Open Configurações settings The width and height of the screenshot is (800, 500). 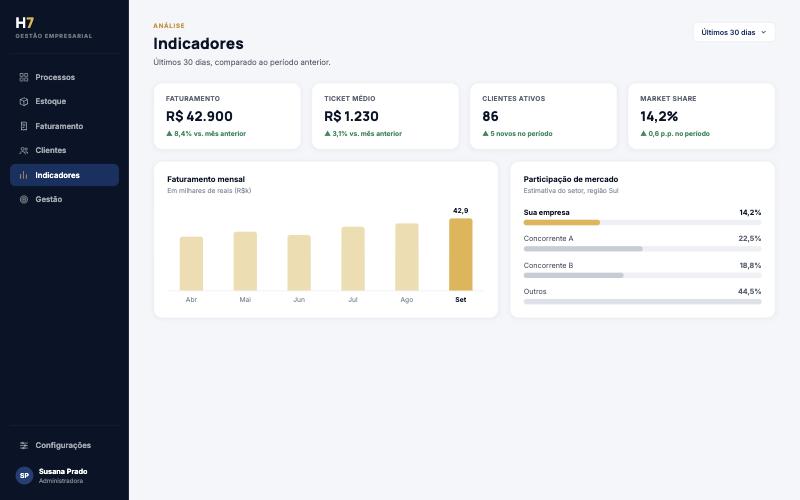click(x=64, y=445)
